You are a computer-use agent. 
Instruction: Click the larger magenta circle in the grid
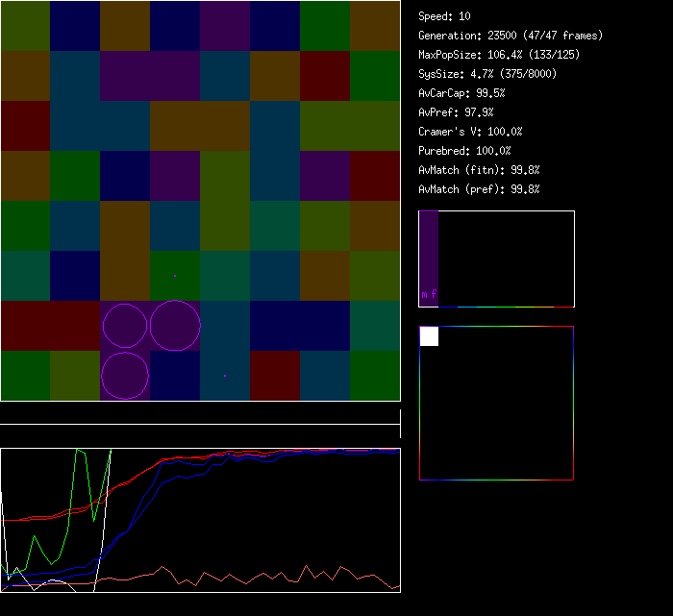click(x=175, y=325)
